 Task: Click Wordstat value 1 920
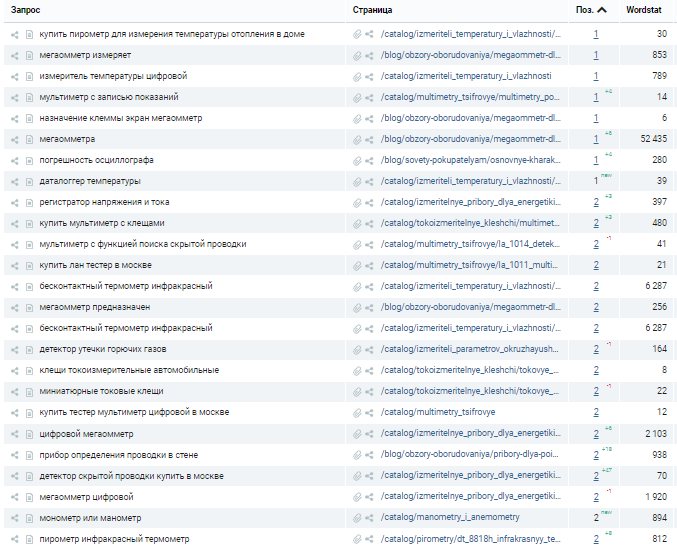coord(656,497)
